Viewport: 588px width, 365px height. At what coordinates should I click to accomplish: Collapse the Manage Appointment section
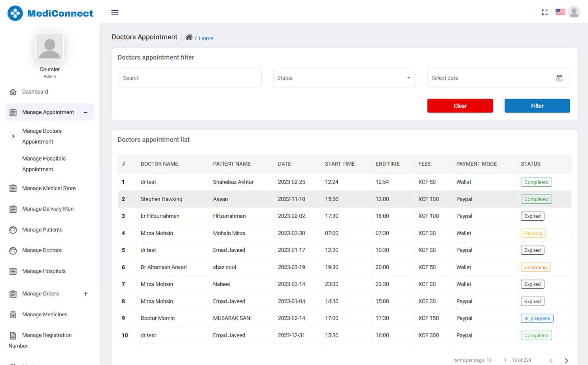point(86,112)
